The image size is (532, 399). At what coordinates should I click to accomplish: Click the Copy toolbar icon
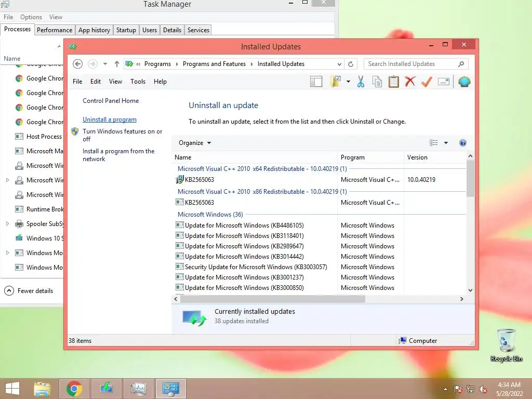[377, 82]
